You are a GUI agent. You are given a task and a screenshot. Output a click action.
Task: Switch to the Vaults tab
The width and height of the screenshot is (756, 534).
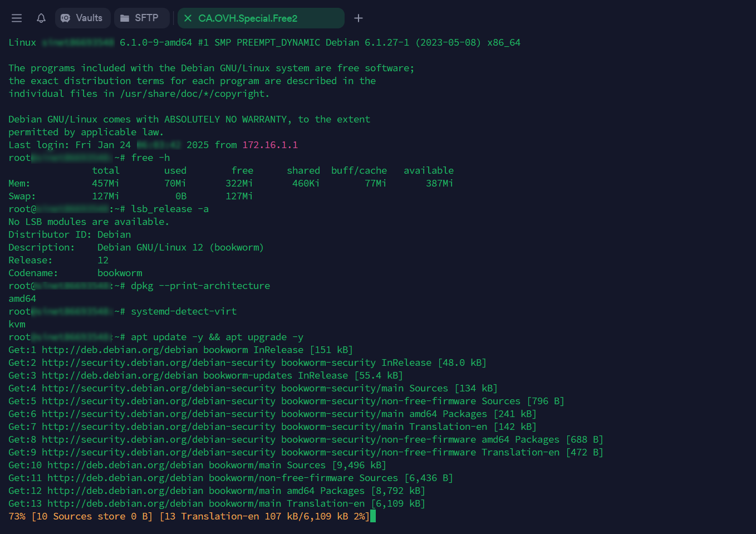pos(82,18)
